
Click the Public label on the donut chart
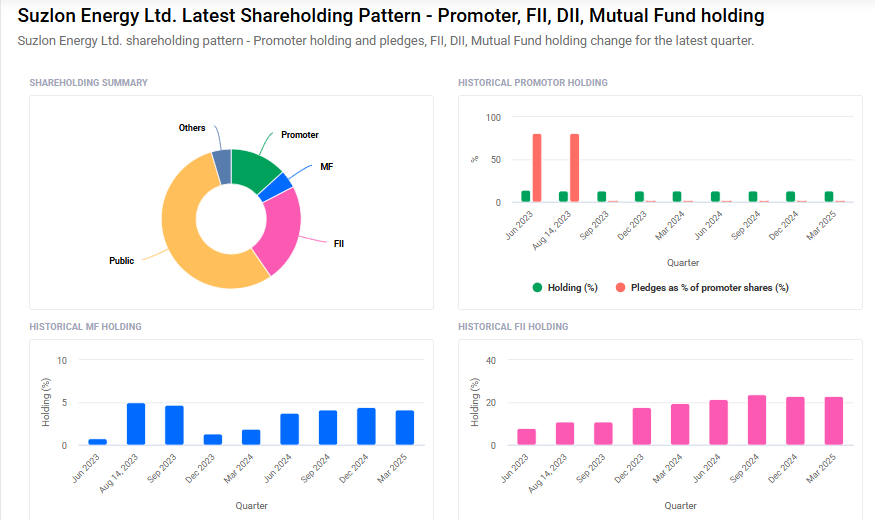pos(122,261)
